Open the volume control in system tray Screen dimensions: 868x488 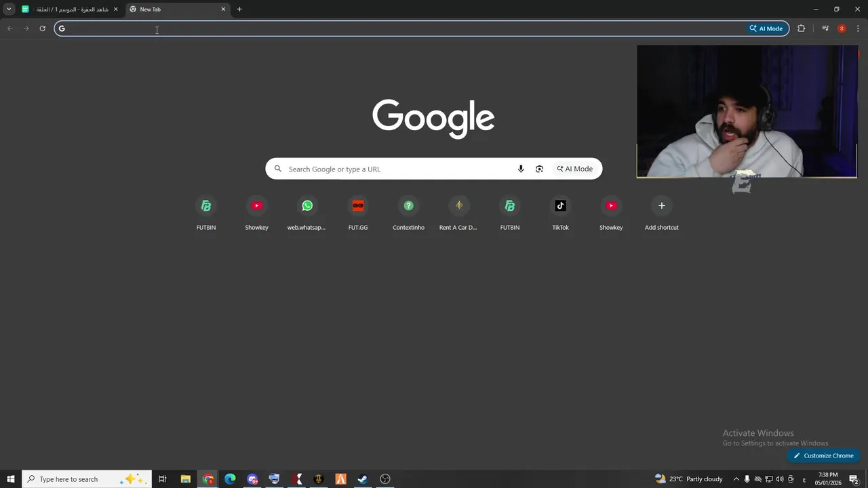(x=779, y=479)
